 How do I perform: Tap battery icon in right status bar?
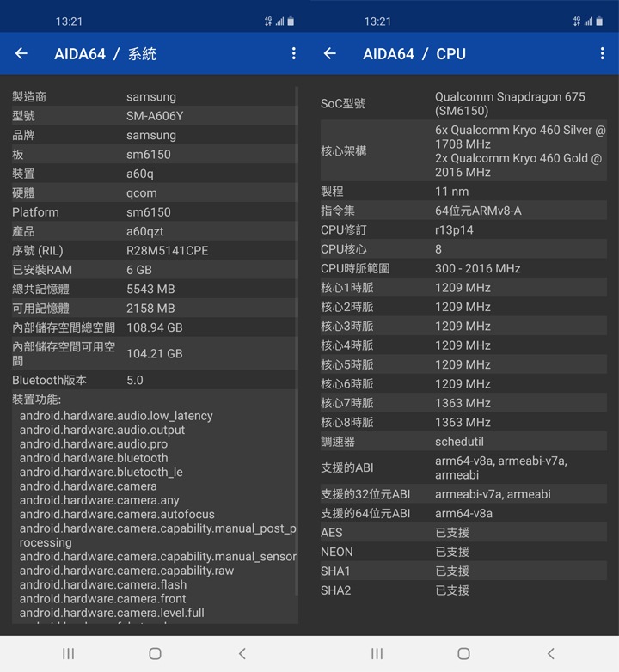click(599, 21)
